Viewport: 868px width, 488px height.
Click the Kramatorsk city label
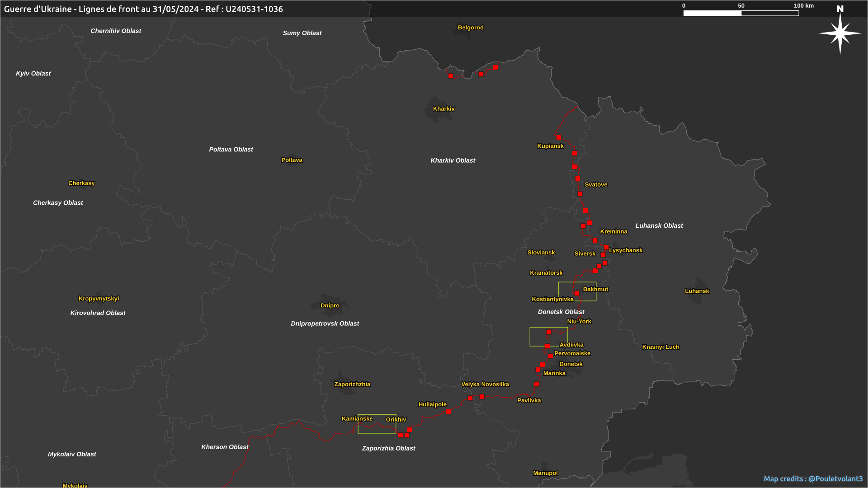click(546, 273)
